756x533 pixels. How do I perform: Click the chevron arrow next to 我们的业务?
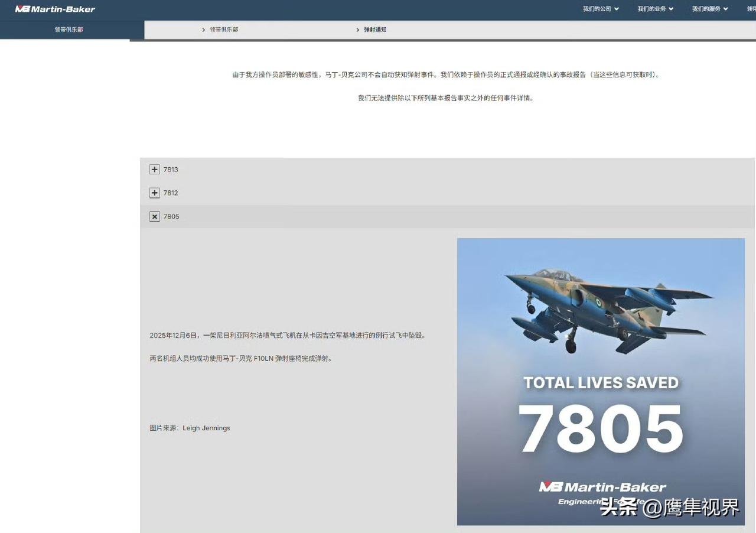[x=671, y=9]
